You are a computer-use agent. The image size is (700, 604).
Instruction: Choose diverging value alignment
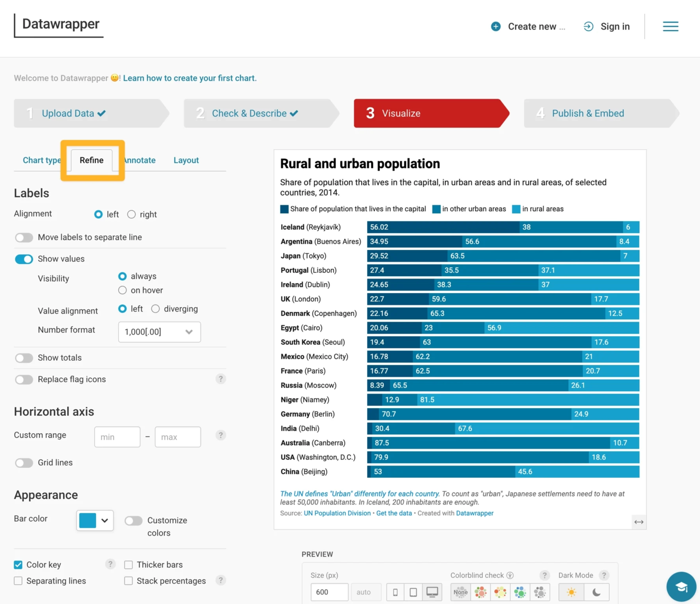tap(155, 309)
